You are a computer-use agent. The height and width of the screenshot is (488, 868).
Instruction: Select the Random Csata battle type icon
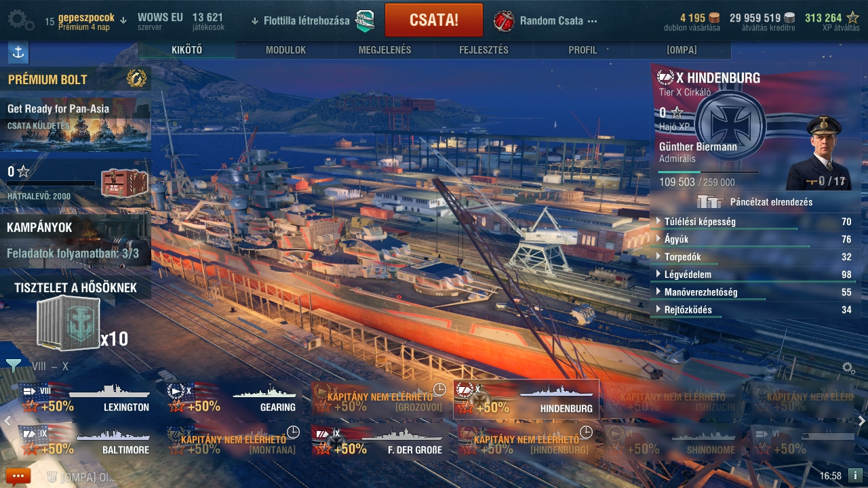click(x=504, y=20)
